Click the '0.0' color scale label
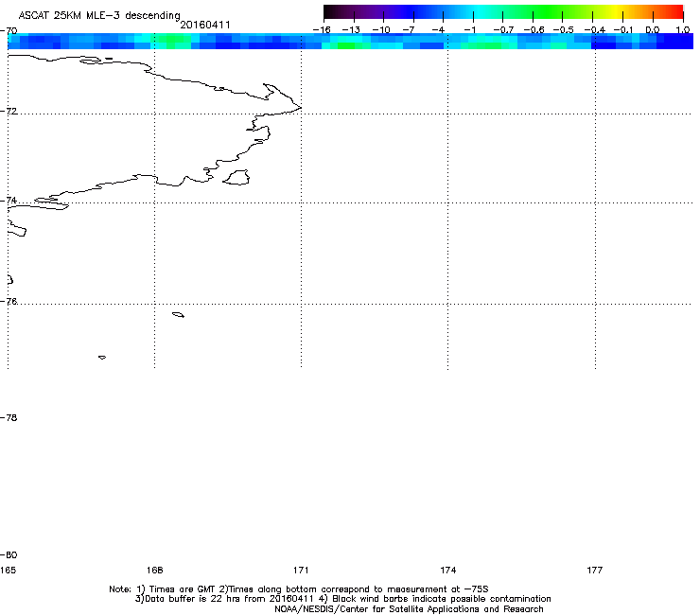This screenshot has width=700, height=615. (653, 30)
